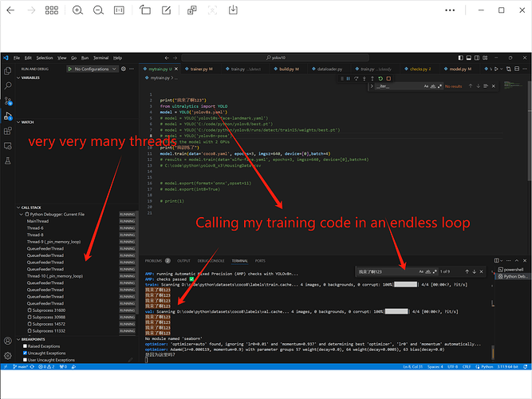The width and height of the screenshot is (532, 399).
Task: Zoom in on the image
Action: pyautogui.click(x=77, y=10)
